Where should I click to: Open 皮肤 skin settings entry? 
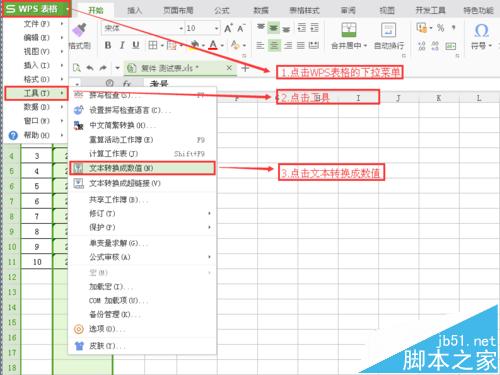[x=142, y=346]
